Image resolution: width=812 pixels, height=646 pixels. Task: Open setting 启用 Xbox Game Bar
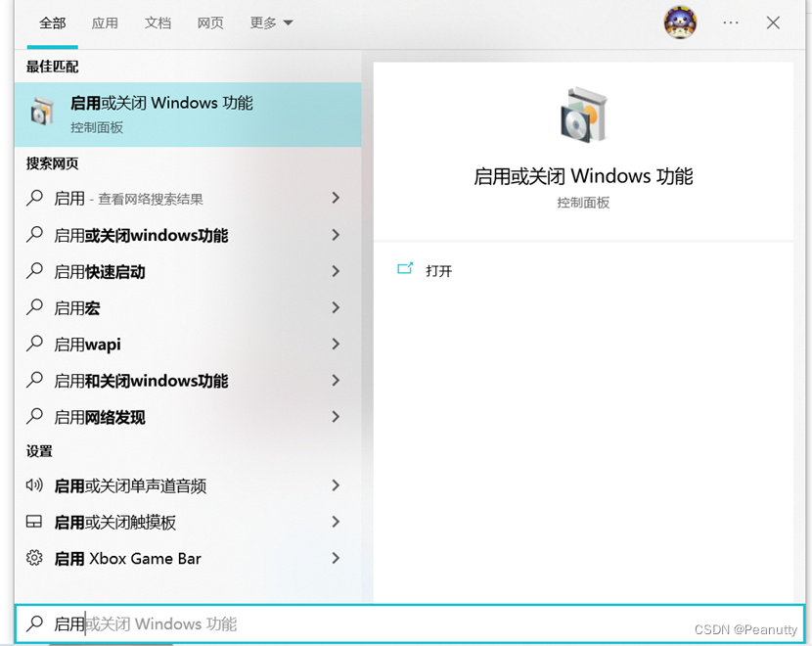click(127, 559)
